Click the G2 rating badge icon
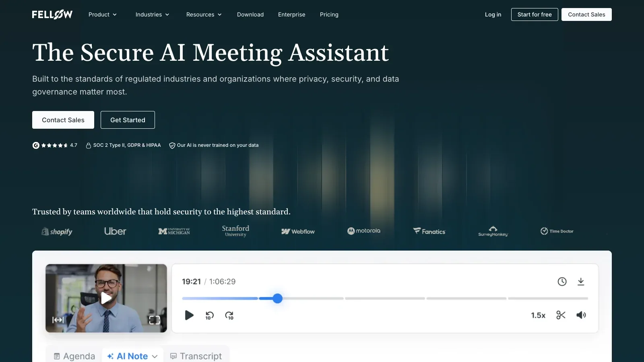 tap(36, 145)
